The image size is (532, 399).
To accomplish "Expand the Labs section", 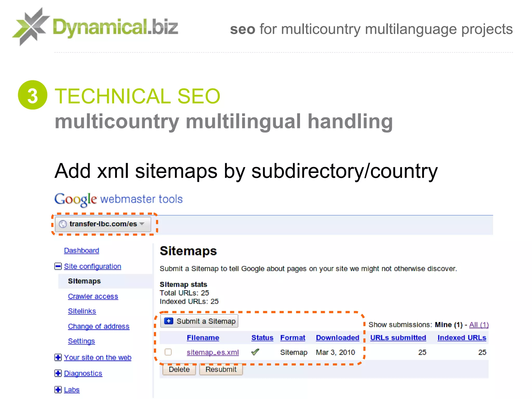I will (58, 390).
